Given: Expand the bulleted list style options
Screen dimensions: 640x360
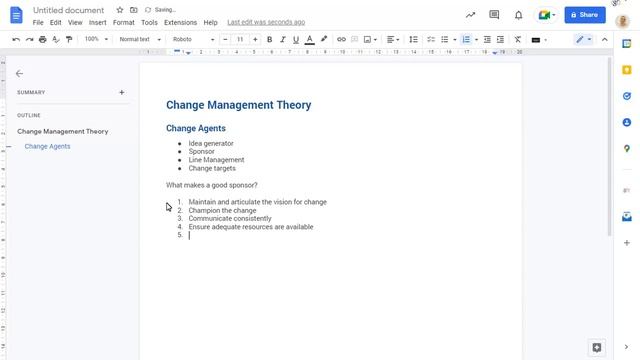Looking at the screenshot, I should click(454, 40).
